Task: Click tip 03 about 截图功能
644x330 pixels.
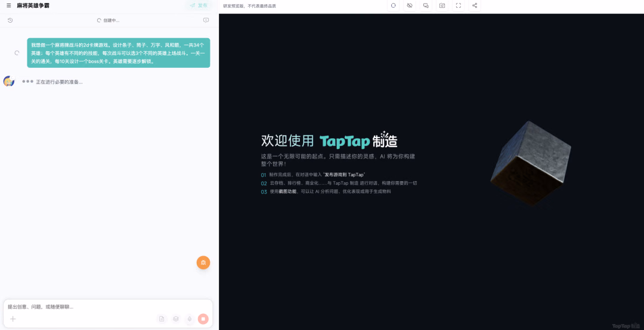Action: coord(326,192)
